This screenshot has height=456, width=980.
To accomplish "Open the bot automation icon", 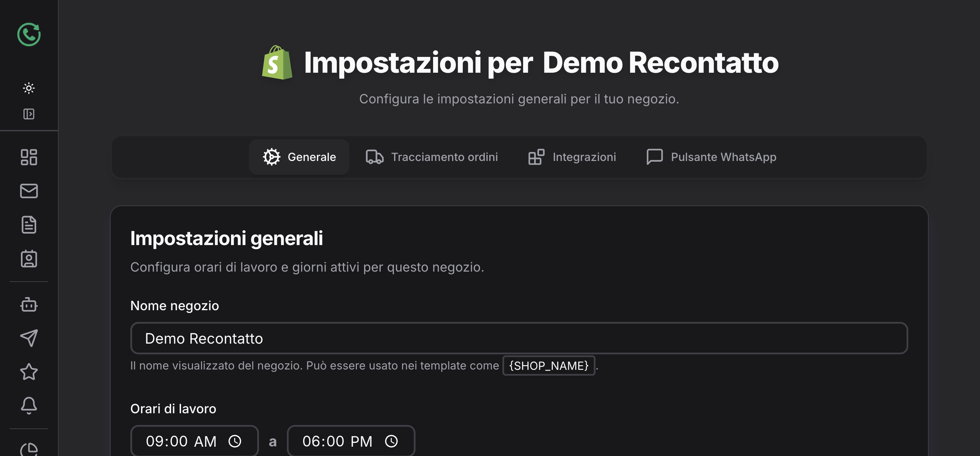I will 29,304.
